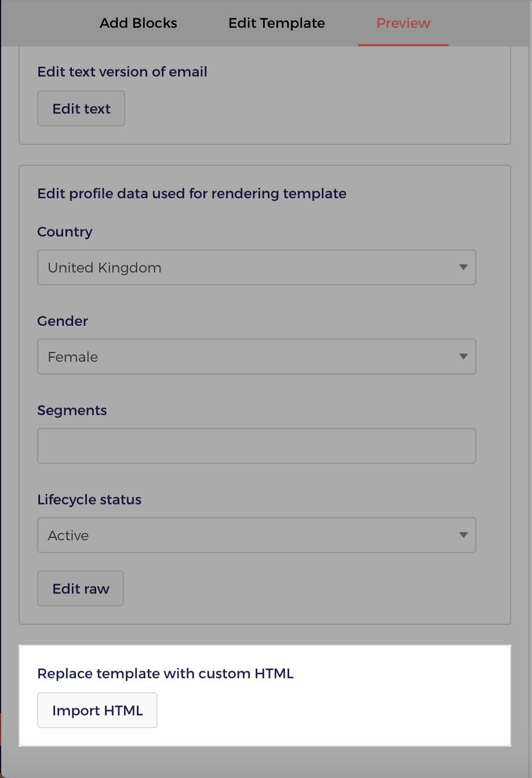Focus the Segments input field
532x778 pixels.
pos(257,446)
